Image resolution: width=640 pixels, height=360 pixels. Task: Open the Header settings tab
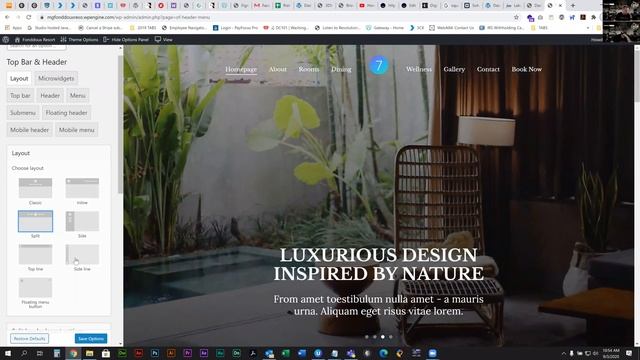pos(50,96)
